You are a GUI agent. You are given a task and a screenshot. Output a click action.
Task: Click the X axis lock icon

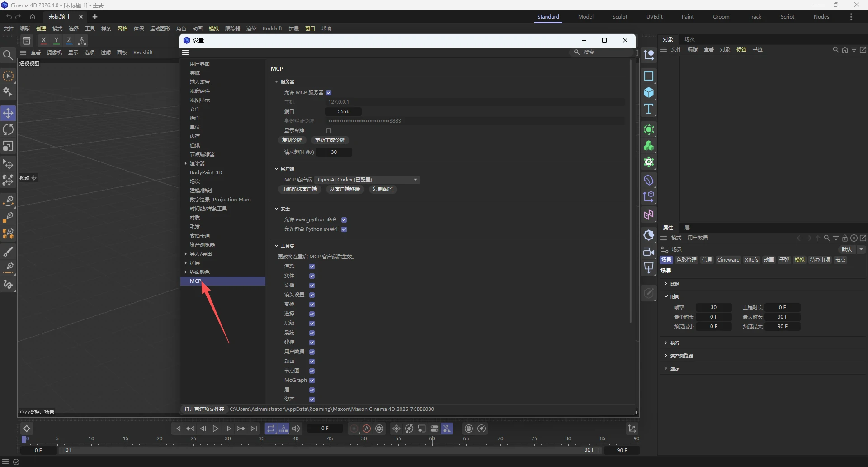click(43, 40)
